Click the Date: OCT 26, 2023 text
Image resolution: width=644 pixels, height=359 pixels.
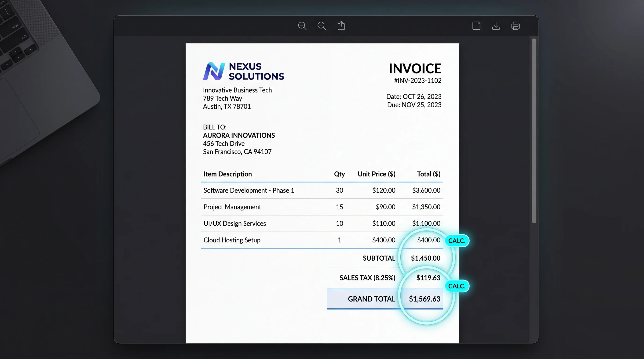414,97
